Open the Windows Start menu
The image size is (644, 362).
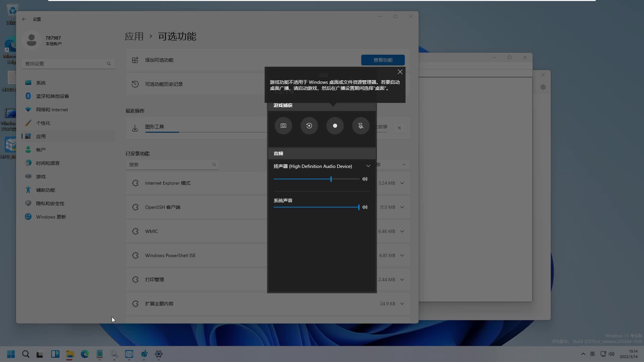pyautogui.click(x=11, y=354)
